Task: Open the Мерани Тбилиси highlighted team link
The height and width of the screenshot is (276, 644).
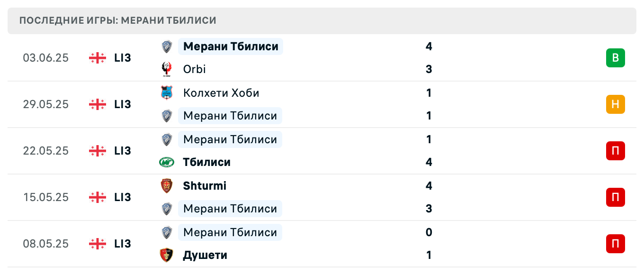Action: [x=230, y=46]
